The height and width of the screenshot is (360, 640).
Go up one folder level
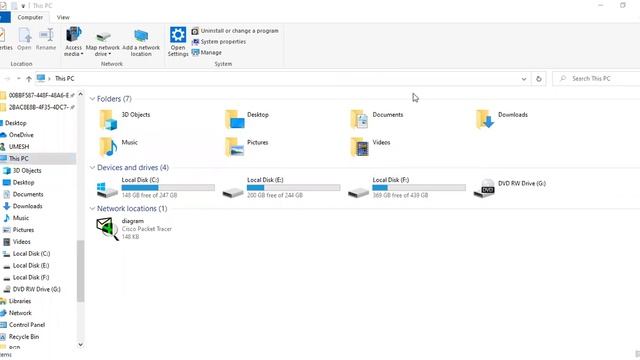pos(29,79)
